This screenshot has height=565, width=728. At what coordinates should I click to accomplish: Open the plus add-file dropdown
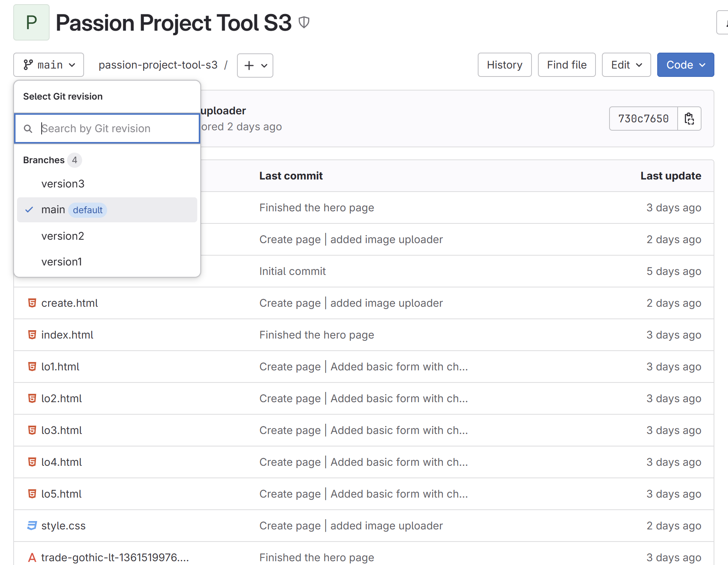(255, 66)
